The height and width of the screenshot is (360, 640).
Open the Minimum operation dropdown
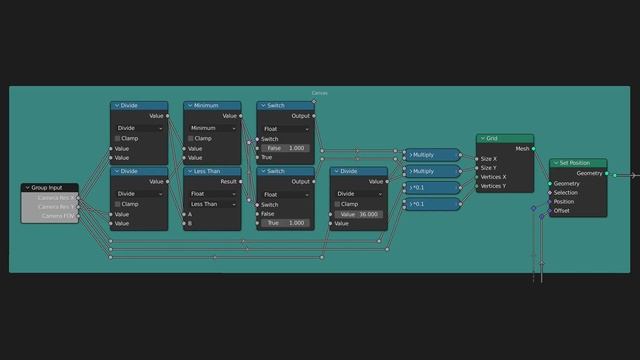click(x=212, y=128)
